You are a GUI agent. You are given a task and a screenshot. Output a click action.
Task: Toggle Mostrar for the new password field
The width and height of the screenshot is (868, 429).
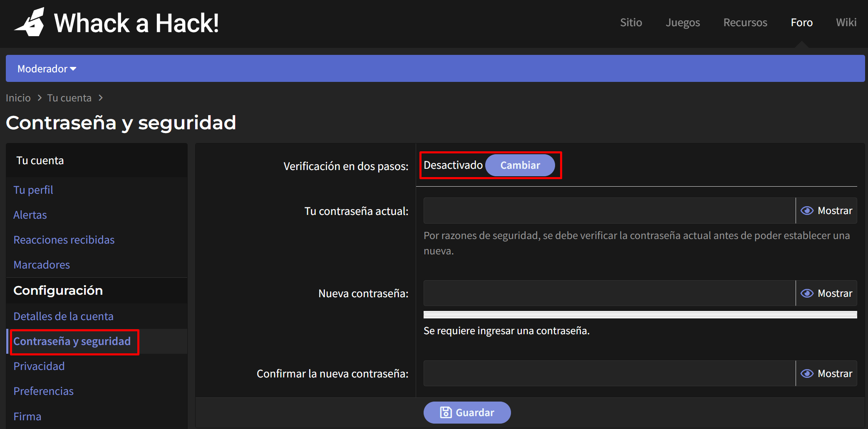pyautogui.click(x=826, y=293)
